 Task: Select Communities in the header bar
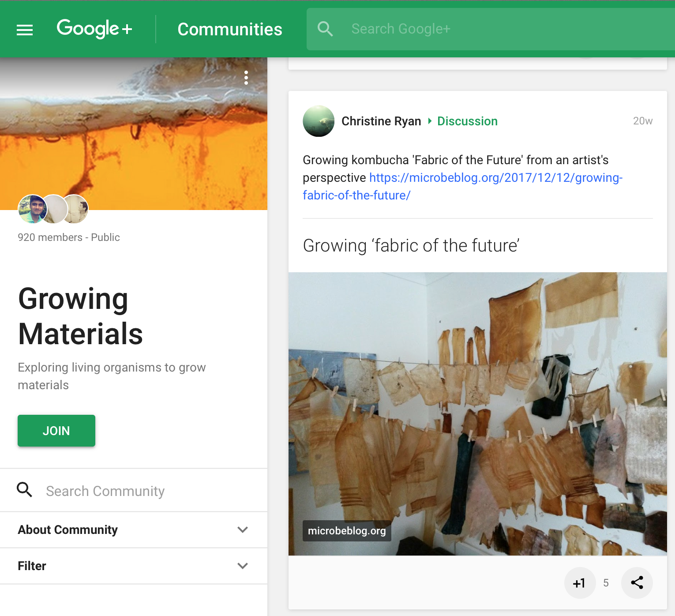229,29
